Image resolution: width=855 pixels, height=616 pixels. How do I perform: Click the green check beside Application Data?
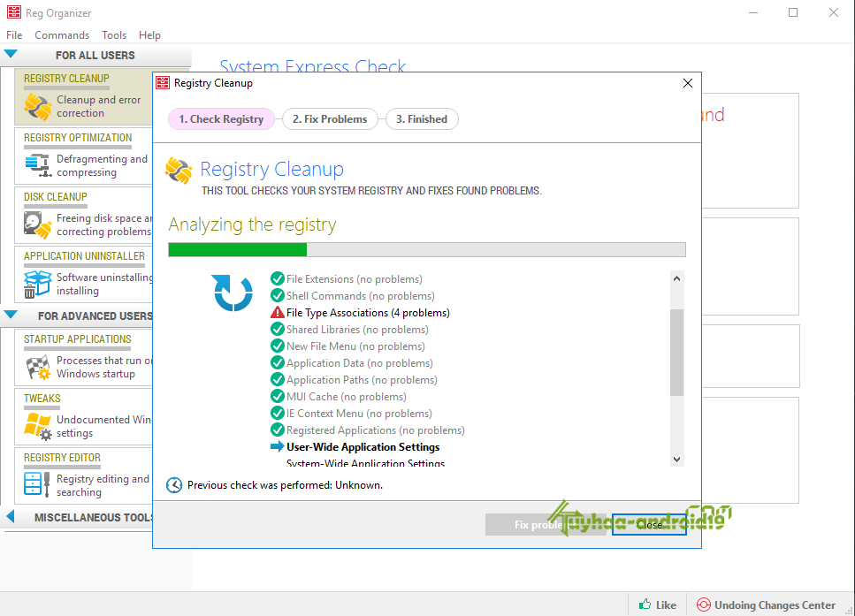(278, 363)
